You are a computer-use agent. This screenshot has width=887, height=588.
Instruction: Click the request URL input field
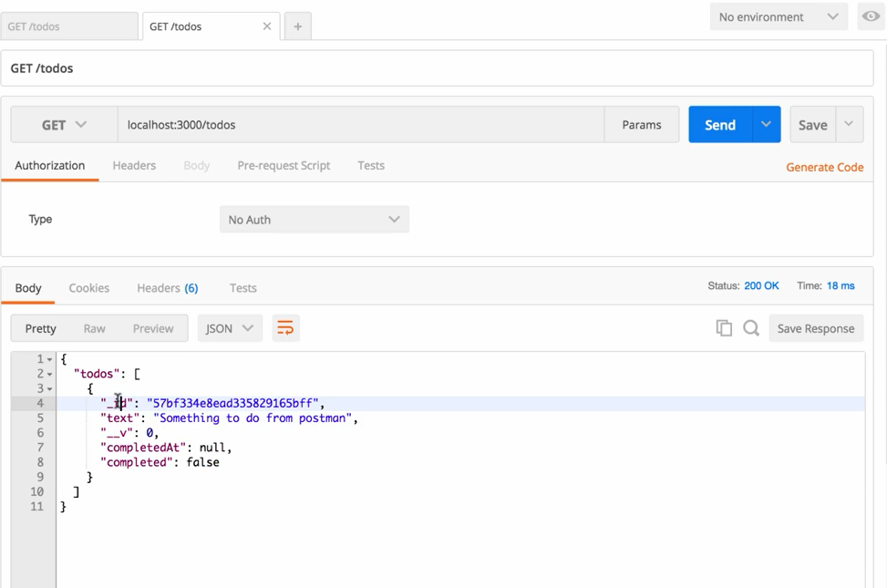point(360,125)
